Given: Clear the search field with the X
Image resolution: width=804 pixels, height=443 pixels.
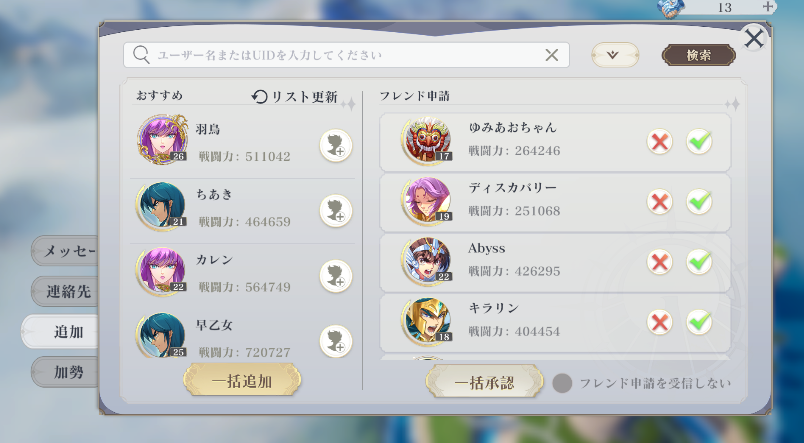Looking at the screenshot, I should (552, 55).
